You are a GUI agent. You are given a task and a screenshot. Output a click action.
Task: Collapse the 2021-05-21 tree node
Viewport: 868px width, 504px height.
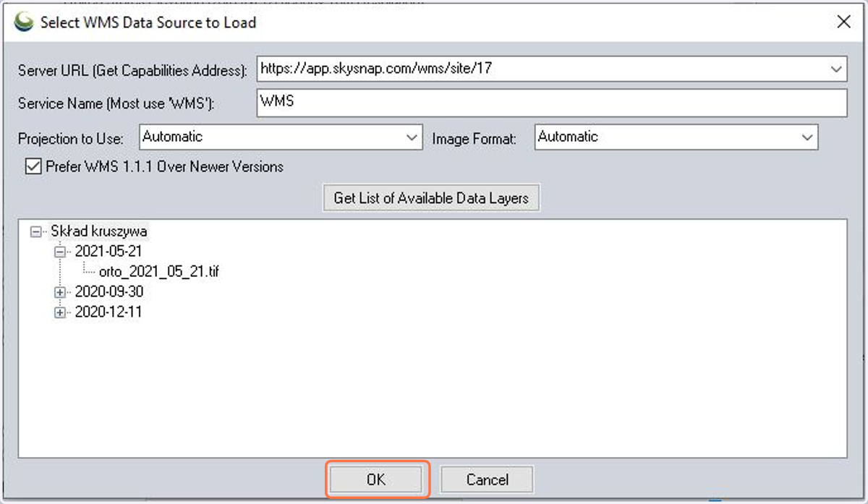click(60, 252)
